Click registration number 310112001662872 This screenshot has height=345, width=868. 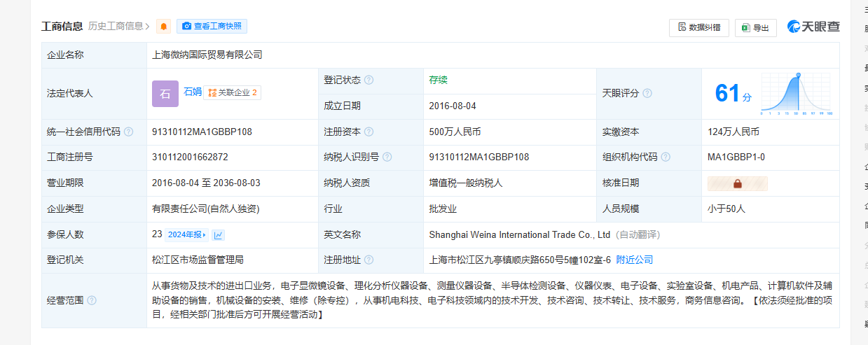tap(190, 157)
